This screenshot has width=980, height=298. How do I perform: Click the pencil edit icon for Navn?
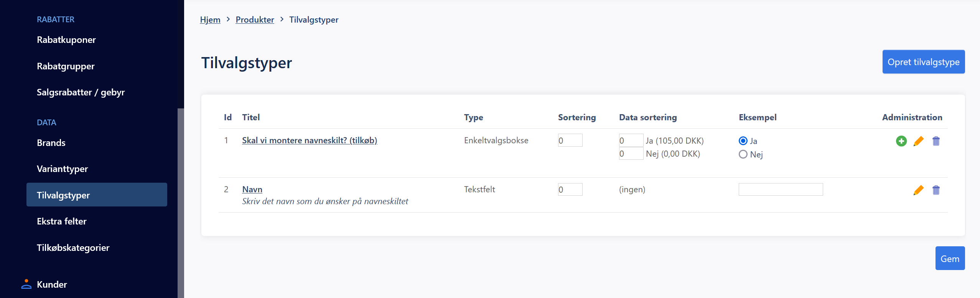click(x=918, y=190)
